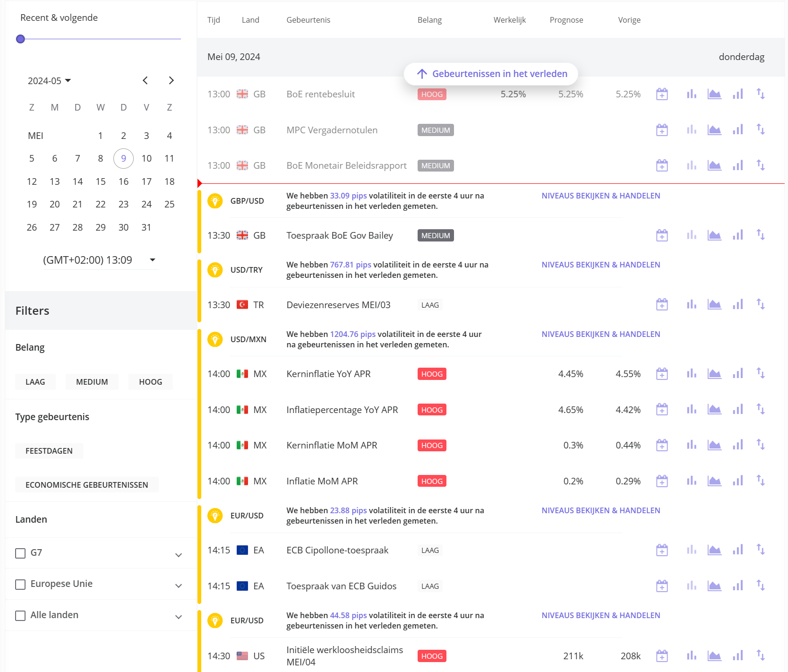Expand the G7 country list
This screenshot has height=672, width=788.
(x=179, y=555)
